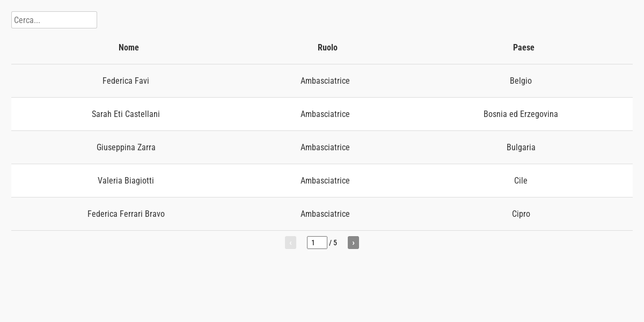Select the Giuseppina Zarra name cell

tap(126, 148)
